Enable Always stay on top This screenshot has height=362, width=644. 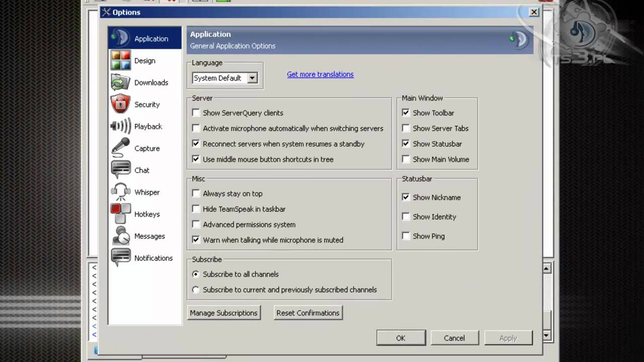(x=196, y=194)
